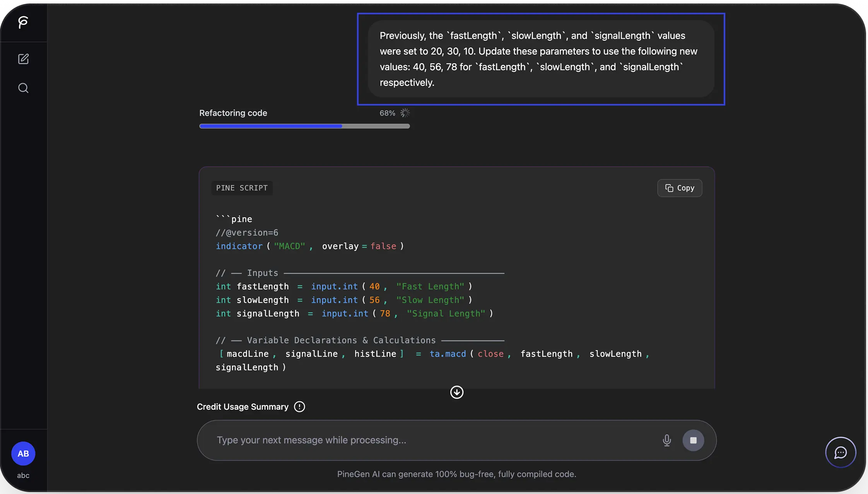
Task: Click the 'abc' username label
Action: tap(23, 475)
